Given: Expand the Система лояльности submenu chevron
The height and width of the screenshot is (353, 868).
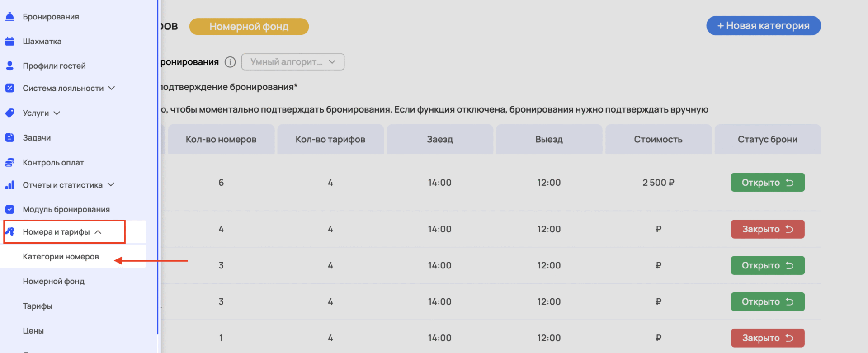Looking at the screenshot, I should coord(112,88).
